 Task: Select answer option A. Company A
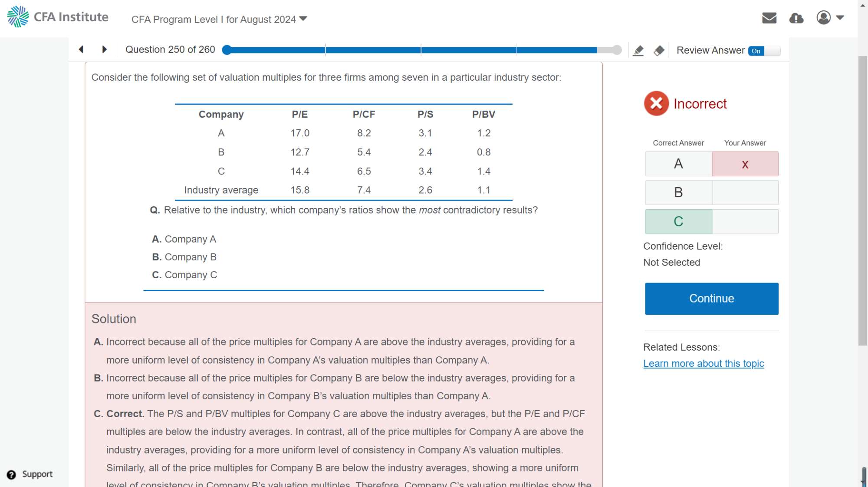[184, 239]
